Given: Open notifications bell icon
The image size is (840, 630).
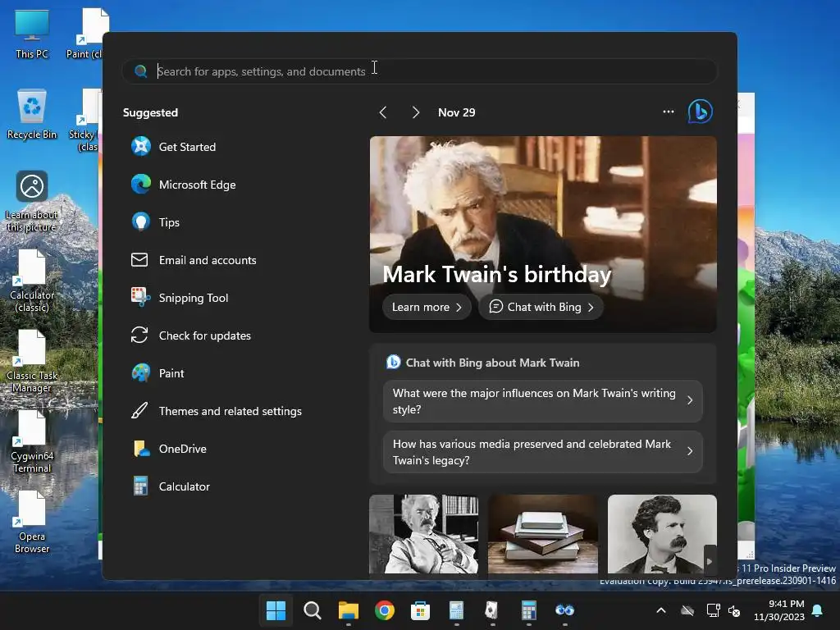Looking at the screenshot, I should [817, 610].
